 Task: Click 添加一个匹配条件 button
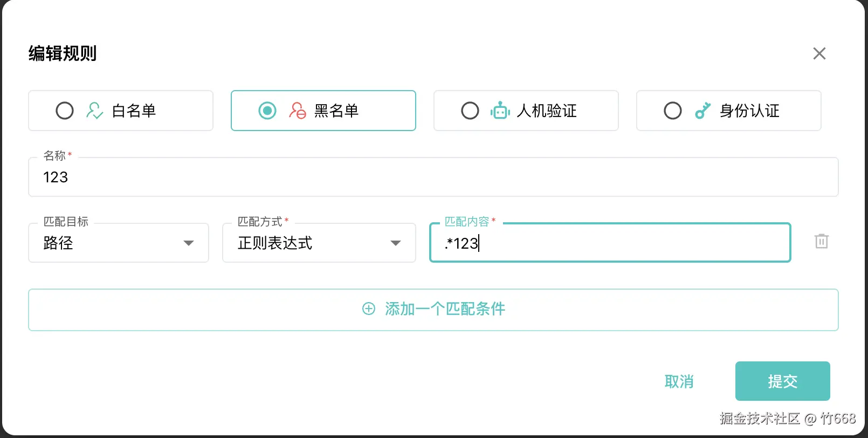tap(433, 310)
